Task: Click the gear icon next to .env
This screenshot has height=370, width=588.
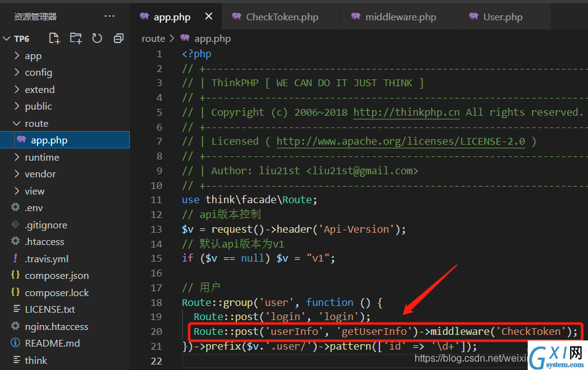Action: pyautogui.click(x=15, y=207)
